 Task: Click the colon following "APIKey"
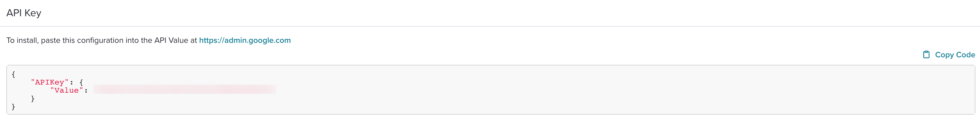point(72,82)
